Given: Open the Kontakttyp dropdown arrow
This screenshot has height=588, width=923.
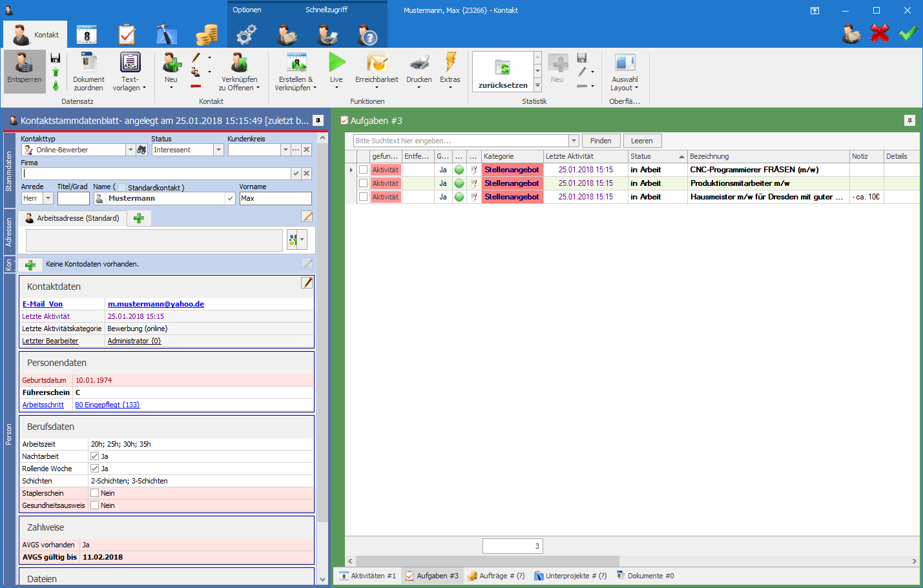Looking at the screenshot, I should pos(130,150).
